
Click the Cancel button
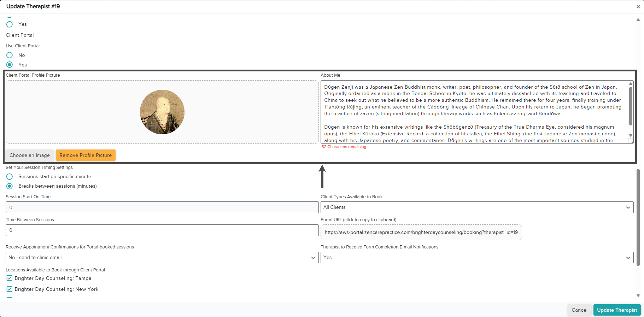tap(580, 310)
